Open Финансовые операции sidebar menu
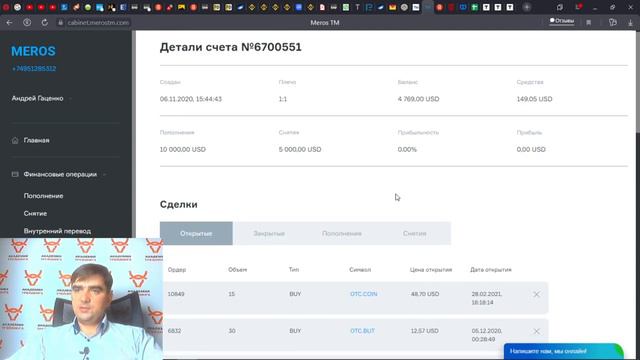 tap(60, 174)
